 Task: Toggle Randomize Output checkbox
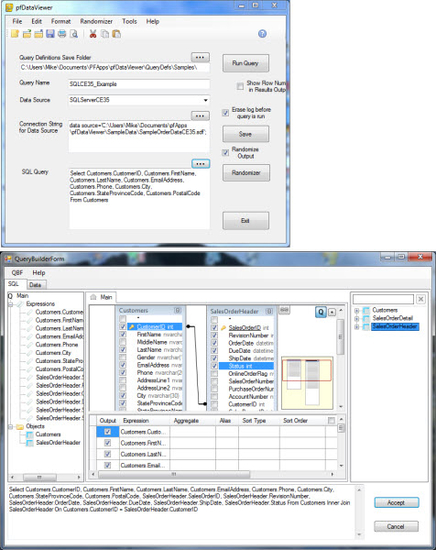(x=226, y=153)
